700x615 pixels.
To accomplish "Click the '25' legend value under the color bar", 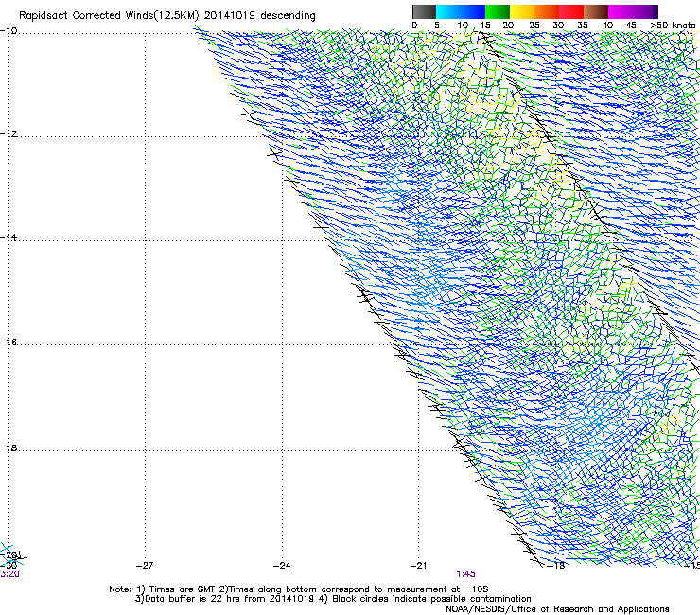I will [x=534, y=26].
